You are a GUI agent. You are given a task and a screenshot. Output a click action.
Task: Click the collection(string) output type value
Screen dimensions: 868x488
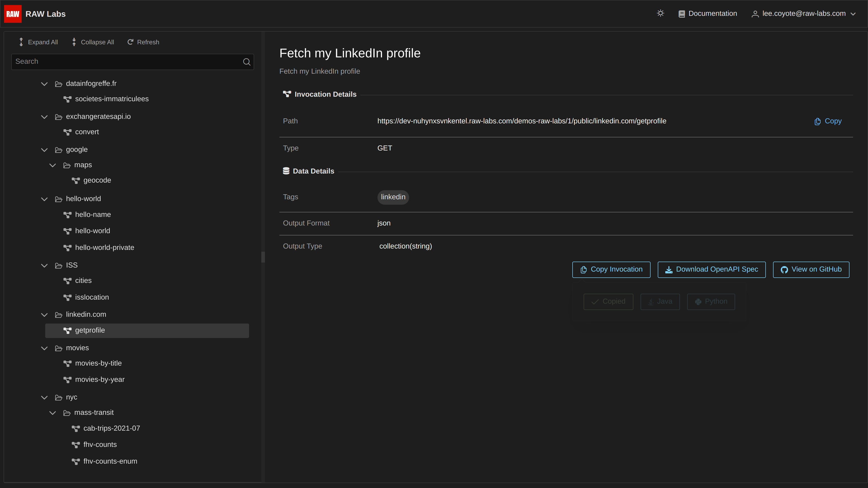click(405, 246)
